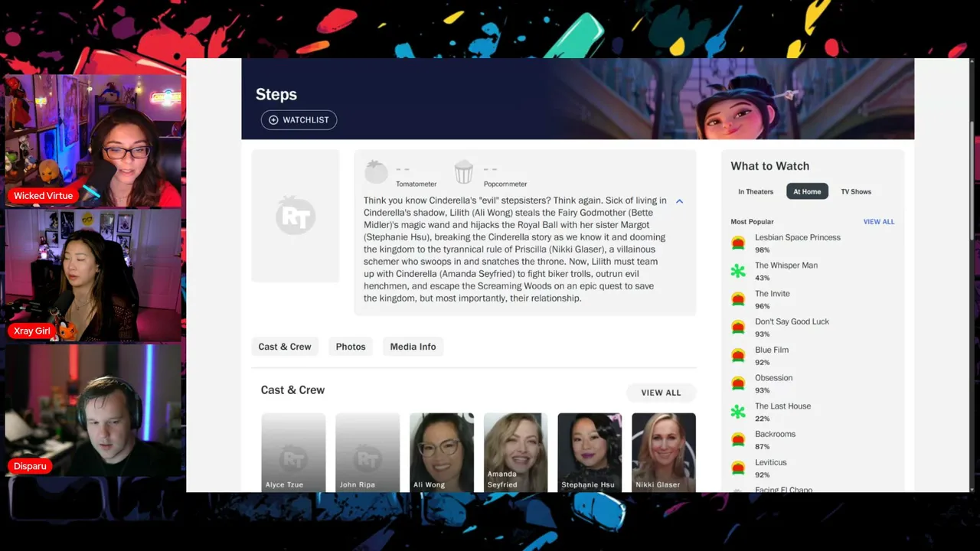Open the Photos tab
Screen dimensions: 980x551
tap(351, 347)
